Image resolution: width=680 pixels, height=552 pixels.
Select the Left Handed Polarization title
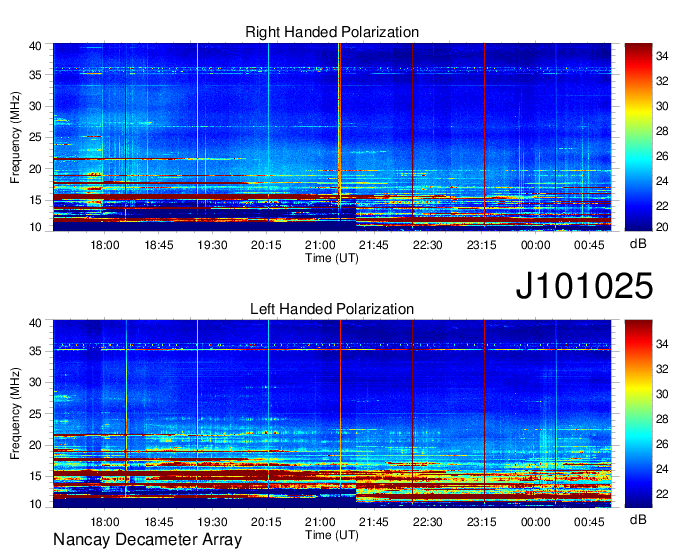[x=332, y=309]
